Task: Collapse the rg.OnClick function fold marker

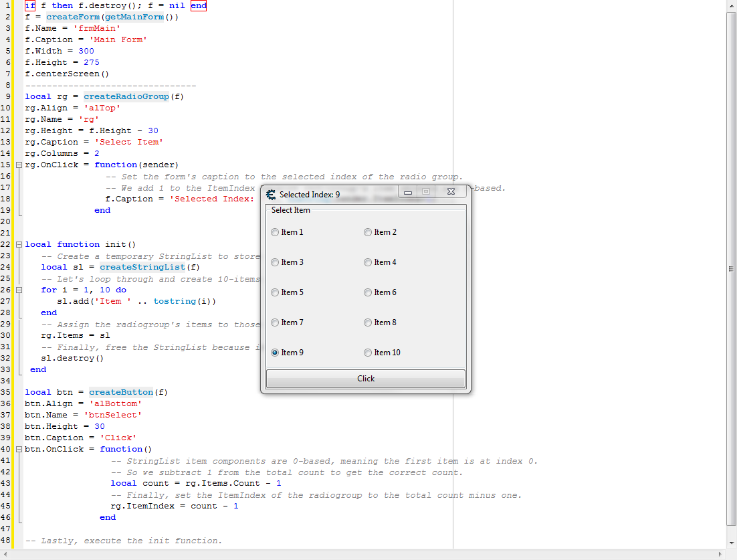Action: click(x=19, y=165)
